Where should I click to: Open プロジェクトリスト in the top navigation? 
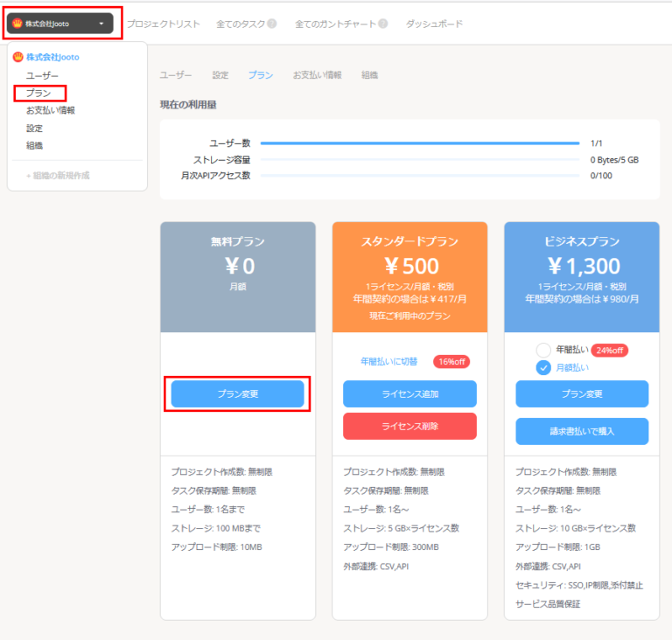[164, 24]
